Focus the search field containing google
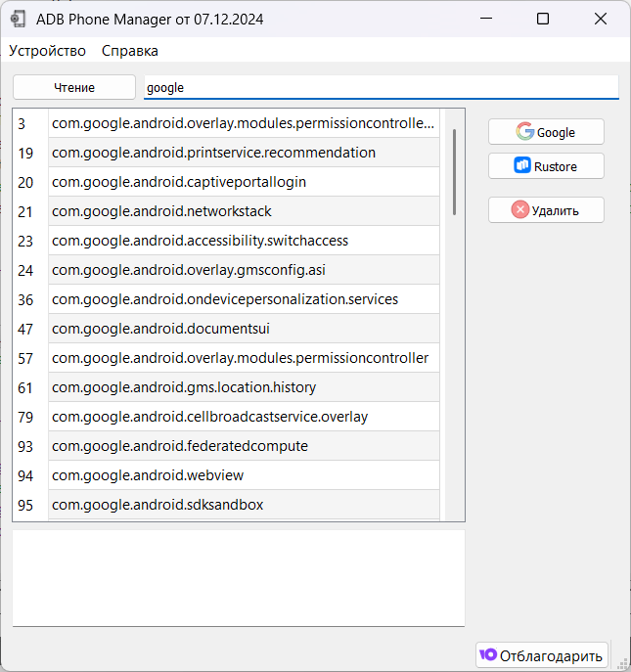The width and height of the screenshot is (631, 672). point(382,87)
